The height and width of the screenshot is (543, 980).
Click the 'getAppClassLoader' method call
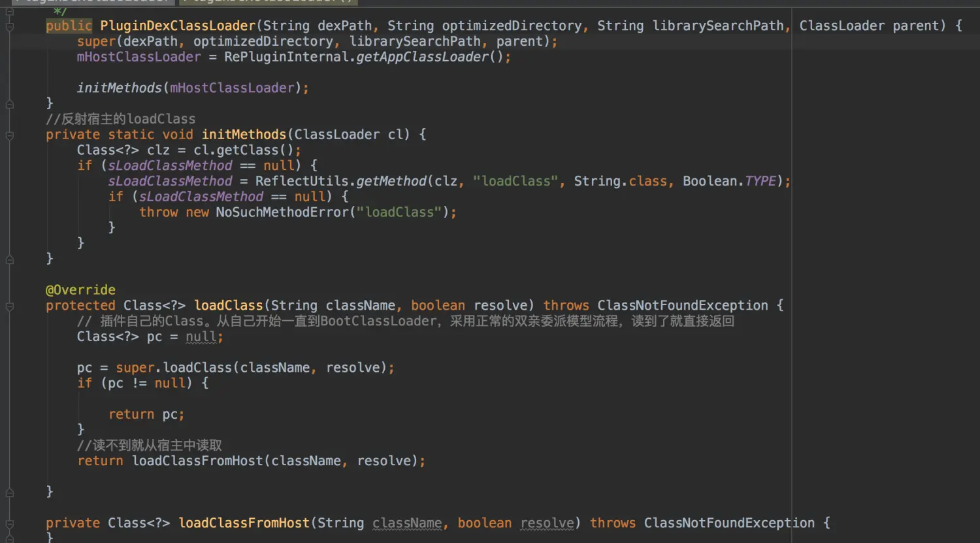(422, 57)
